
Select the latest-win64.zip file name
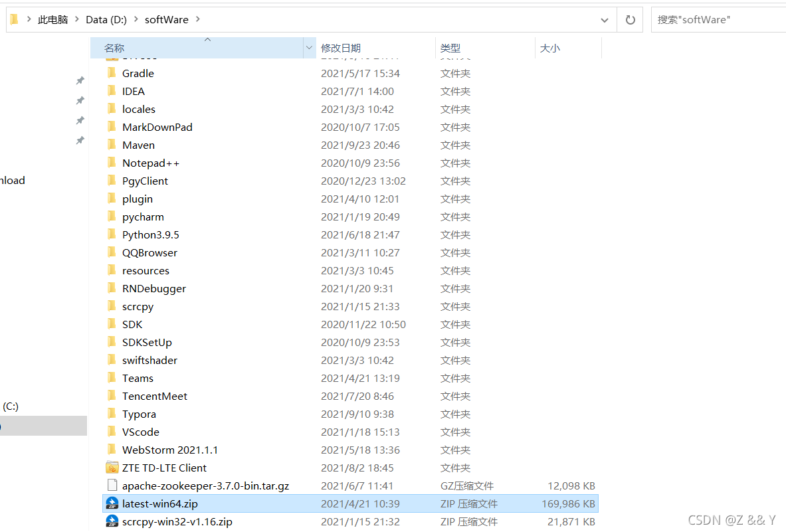(160, 504)
